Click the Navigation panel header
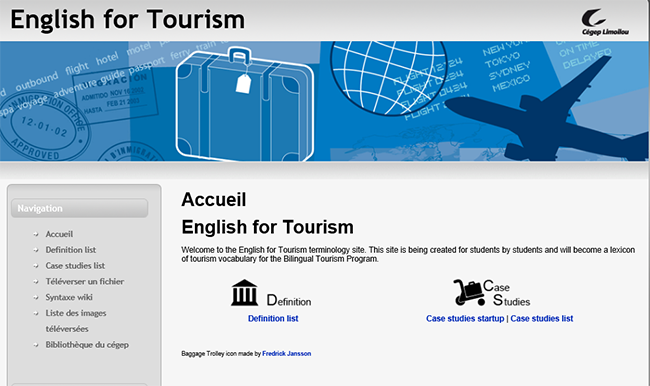The image size is (650, 386). 80,208
